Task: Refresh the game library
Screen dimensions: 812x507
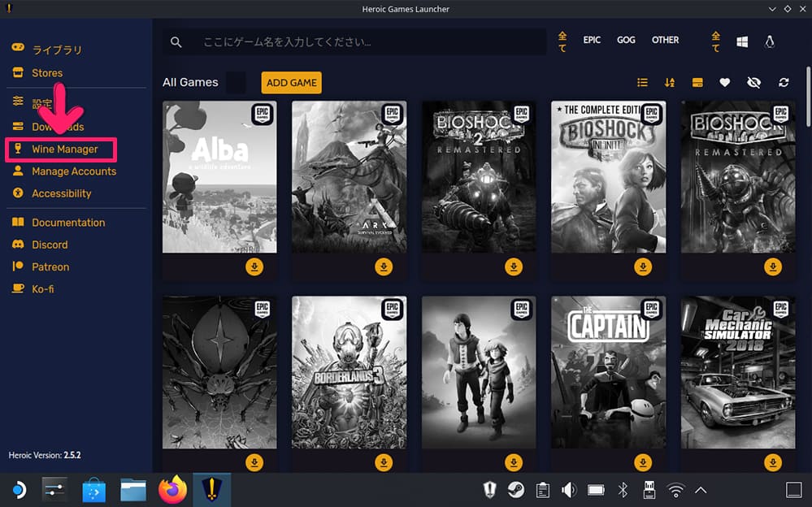Action: [784, 82]
